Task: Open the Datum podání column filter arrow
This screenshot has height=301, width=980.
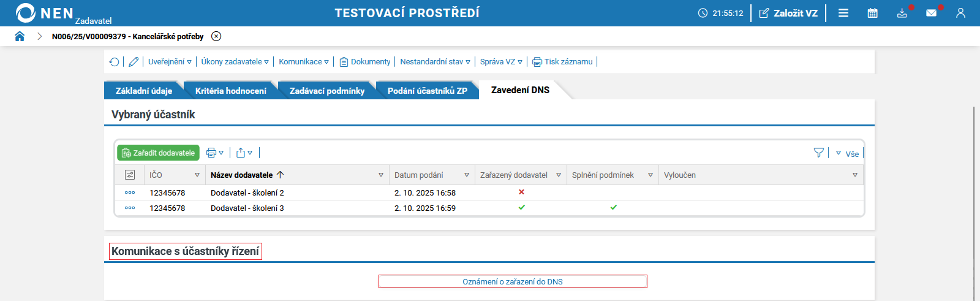Action: 467,175
